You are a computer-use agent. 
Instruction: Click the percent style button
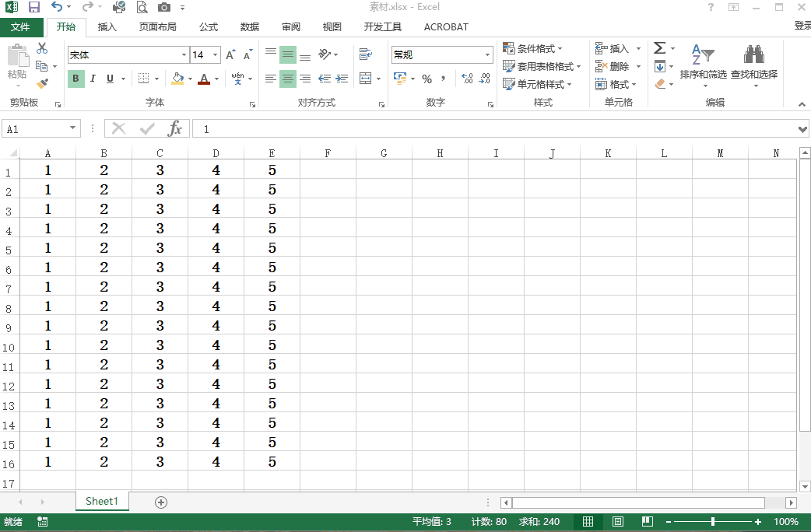coord(427,79)
